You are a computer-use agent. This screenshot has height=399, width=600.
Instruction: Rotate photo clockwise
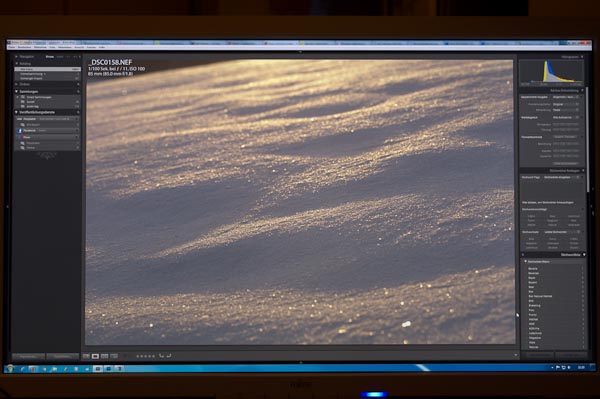coord(169,356)
